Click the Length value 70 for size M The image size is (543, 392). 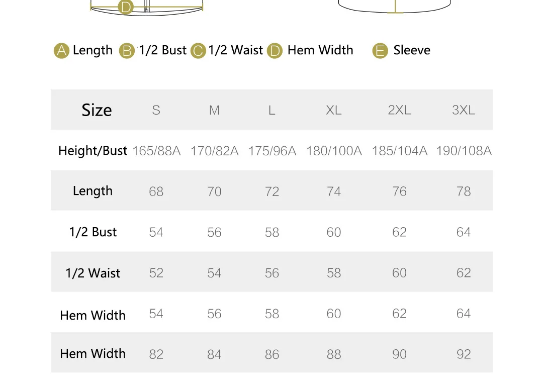[x=214, y=191]
